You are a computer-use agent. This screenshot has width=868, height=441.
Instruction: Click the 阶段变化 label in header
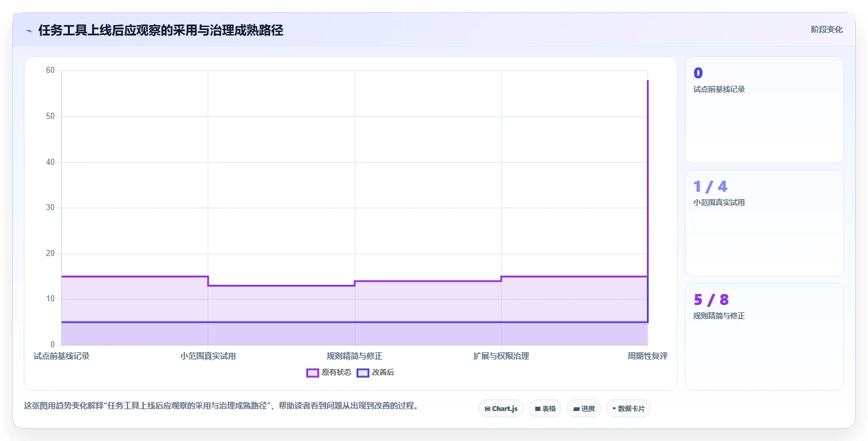(827, 29)
